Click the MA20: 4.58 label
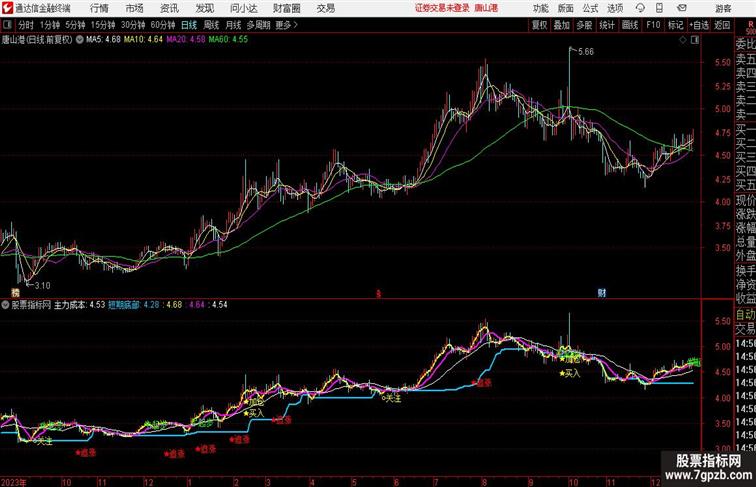The image size is (756, 487). pos(186,40)
